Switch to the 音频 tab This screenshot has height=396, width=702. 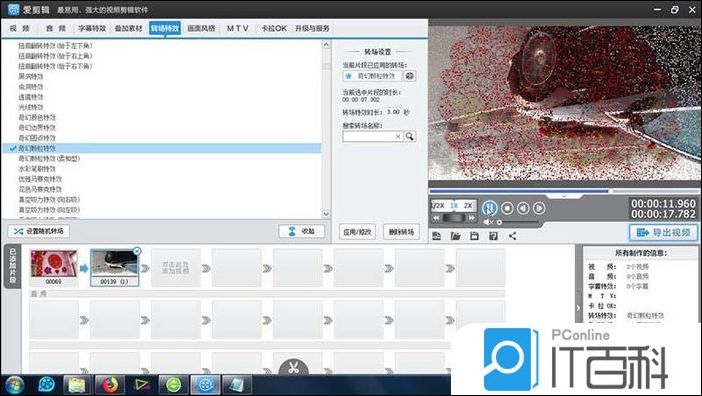(56, 28)
